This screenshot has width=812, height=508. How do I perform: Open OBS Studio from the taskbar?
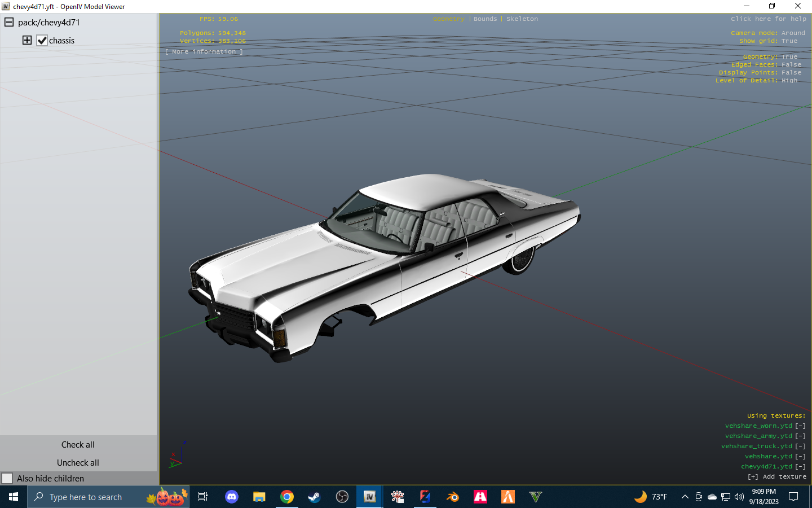click(342, 497)
